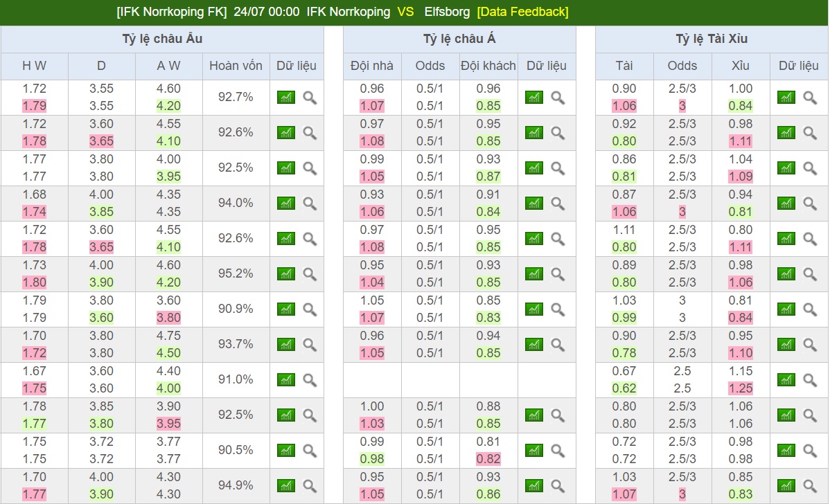The image size is (830, 504).
Task: Open chart icon for Asian row 1.00 / 0.88
Action: [534, 415]
